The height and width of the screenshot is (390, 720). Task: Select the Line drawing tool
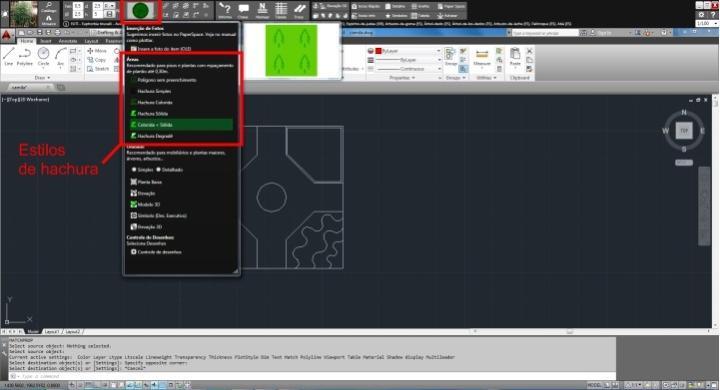pos(8,57)
